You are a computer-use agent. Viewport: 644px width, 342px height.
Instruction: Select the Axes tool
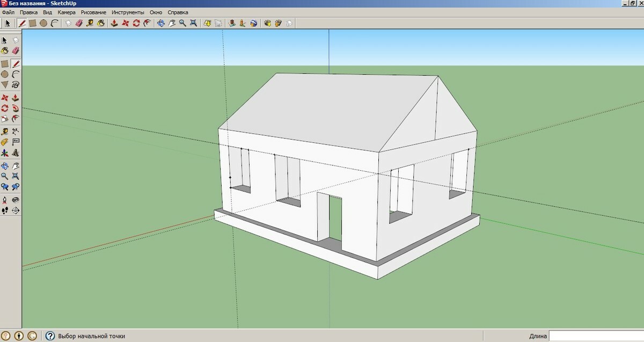5,153
